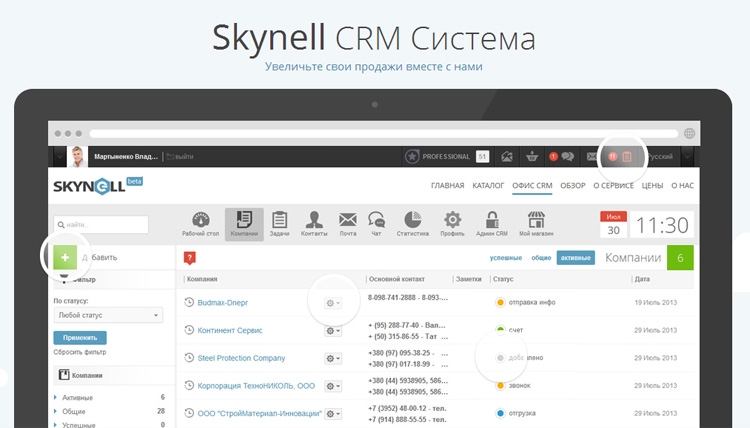Go to ОБЗОР menu item
Image resolution: width=750 pixels, height=428 pixels.
point(573,186)
